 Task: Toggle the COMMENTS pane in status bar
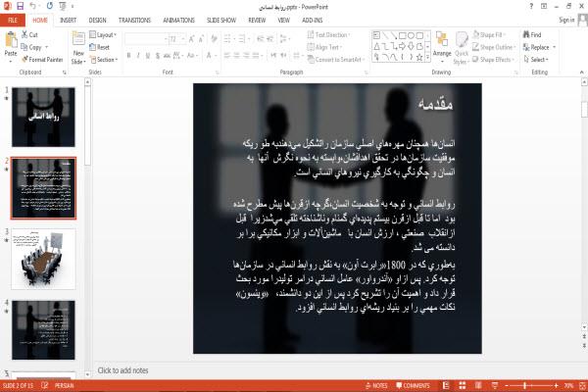pyautogui.click(x=413, y=385)
